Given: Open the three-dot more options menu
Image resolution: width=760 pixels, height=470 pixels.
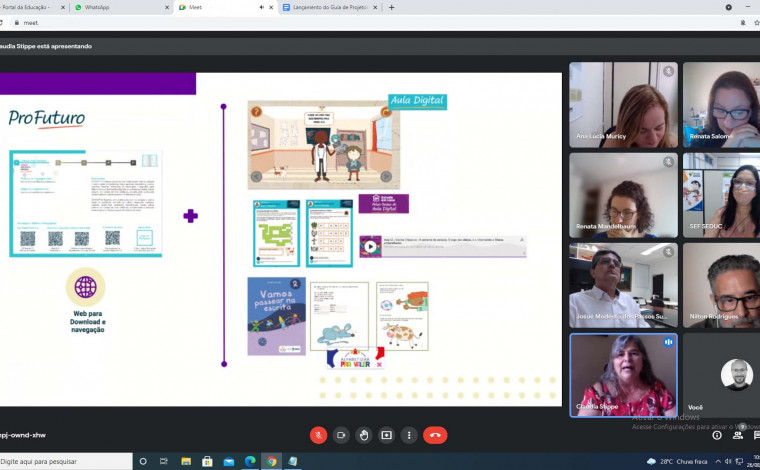Looking at the screenshot, I should (409, 435).
